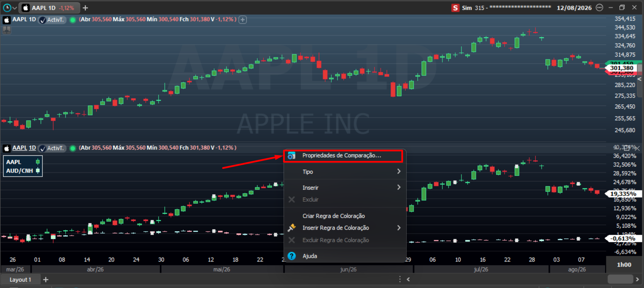Click the vertical dots handle near the scrollbar
Image resolution: width=644 pixels, height=288 pixels.
tap(400, 279)
